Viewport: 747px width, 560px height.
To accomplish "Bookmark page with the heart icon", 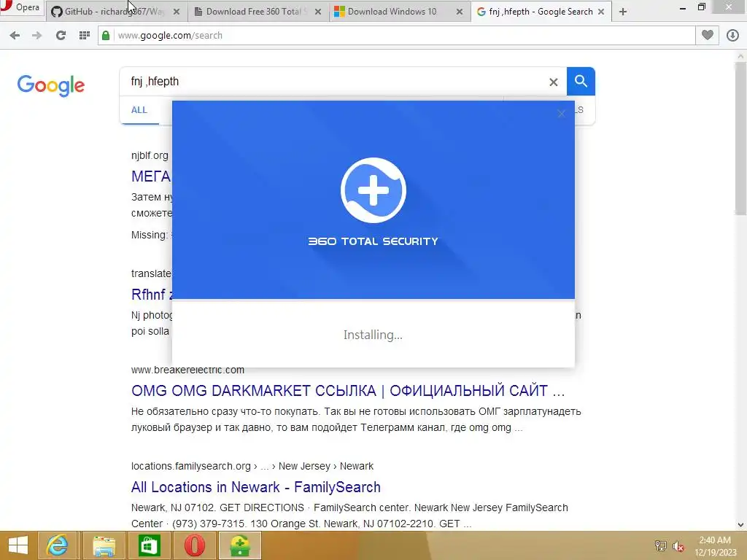I will tap(708, 35).
